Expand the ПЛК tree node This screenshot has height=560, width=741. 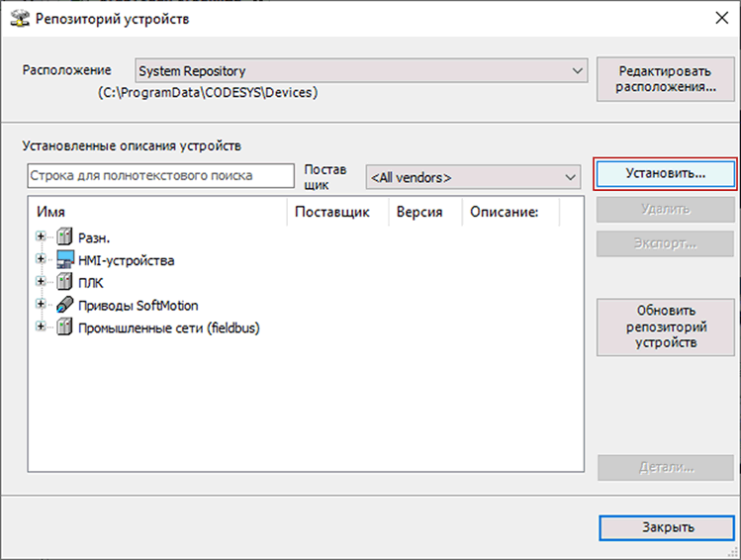(41, 281)
